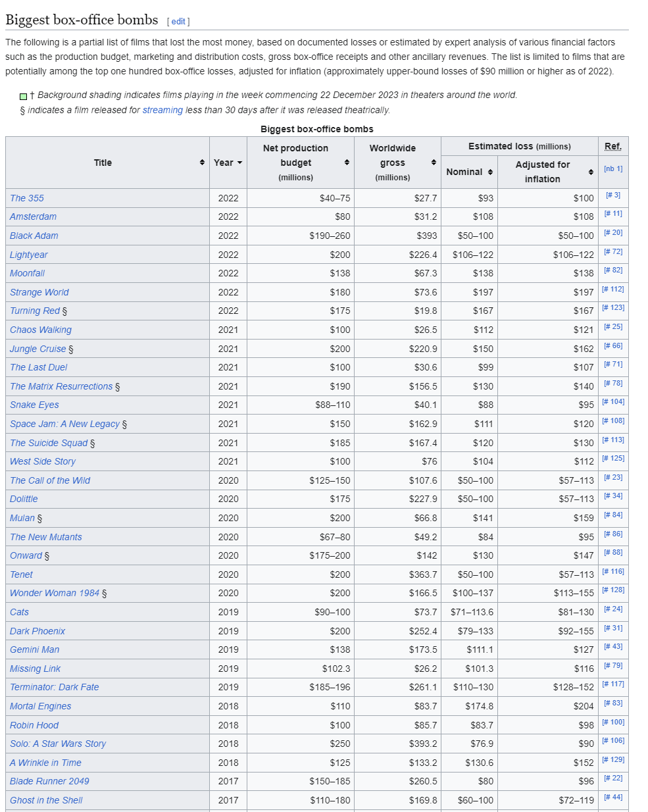Follow the Wonder Woman 1984 link
Image resolution: width=648 pixels, height=812 pixels.
tap(55, 593)
